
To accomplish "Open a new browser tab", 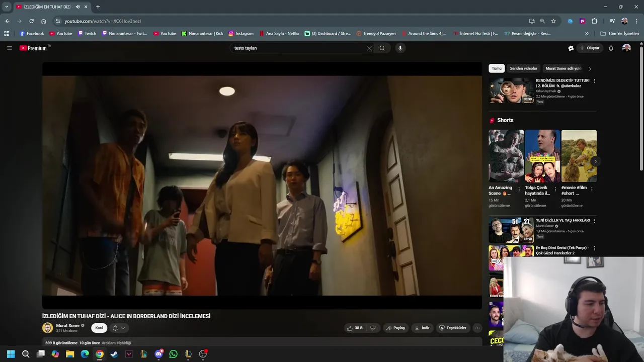I will point(98,7).
